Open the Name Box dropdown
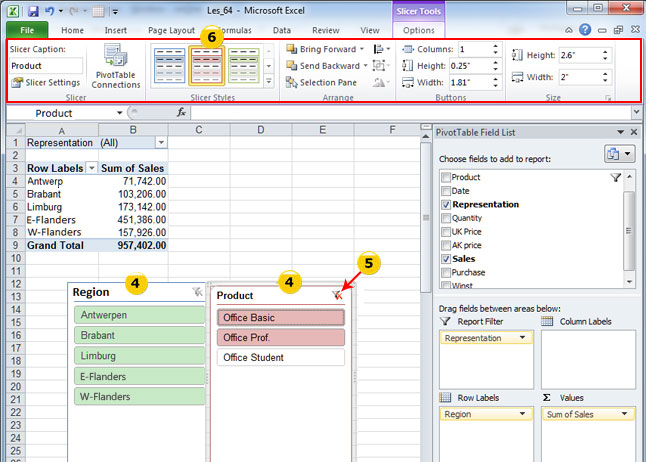The height and width of the screenshot is (462, 646). point(119,113)
